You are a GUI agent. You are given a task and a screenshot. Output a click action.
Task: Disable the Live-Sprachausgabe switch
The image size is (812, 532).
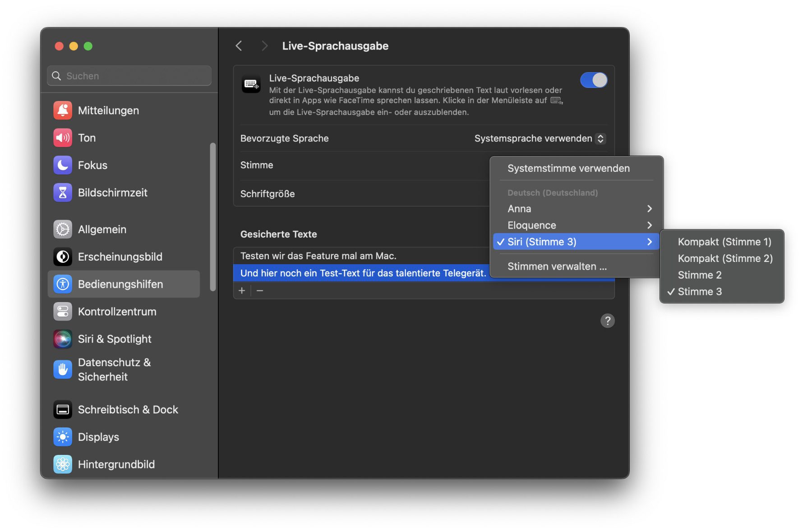click(593, 80)
